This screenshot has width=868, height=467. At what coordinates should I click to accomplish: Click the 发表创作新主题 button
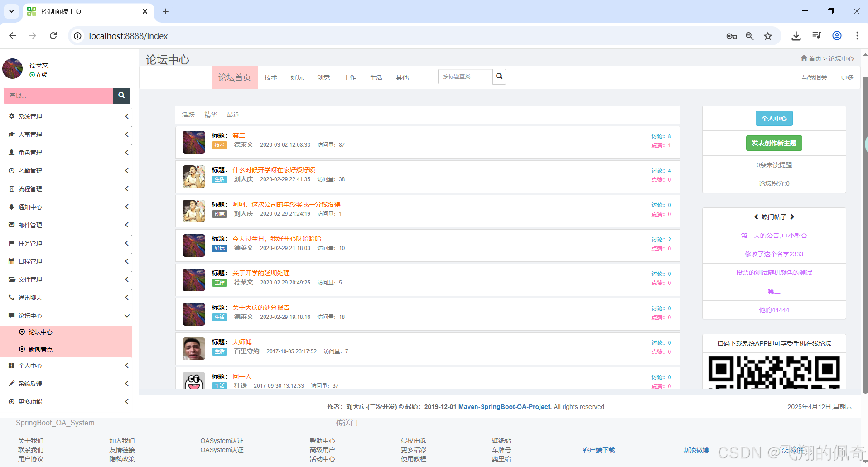point(774,143)
